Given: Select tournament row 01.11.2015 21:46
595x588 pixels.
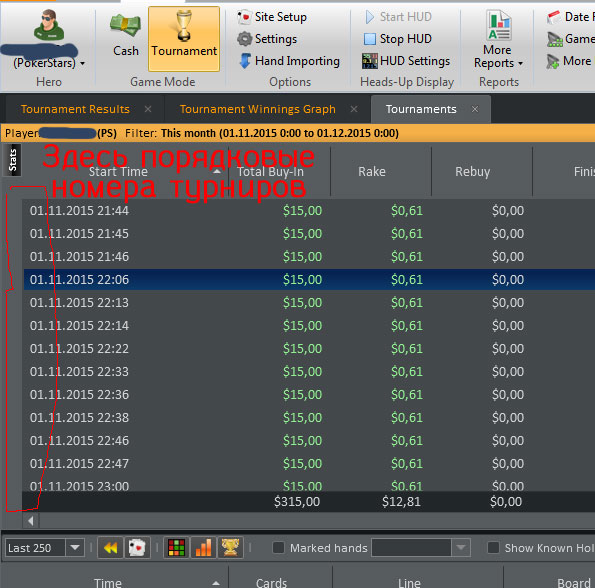Looking at the screenshot, I should 309,256.
